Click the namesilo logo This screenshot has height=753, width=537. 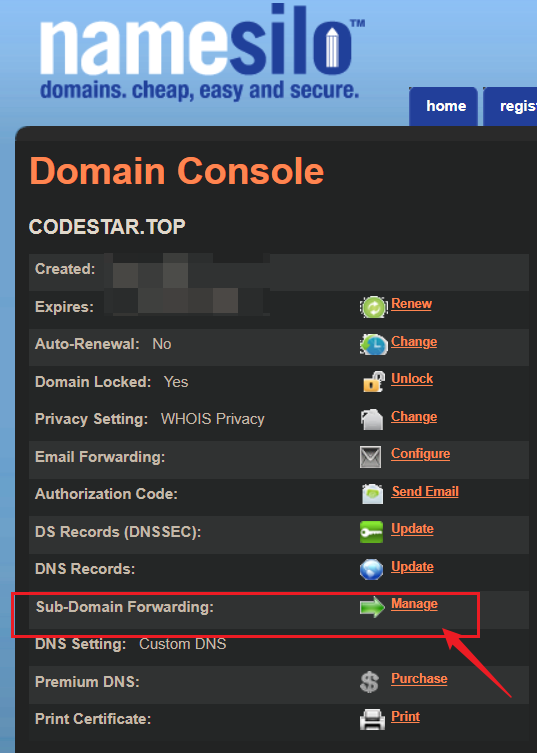point(202,52)
